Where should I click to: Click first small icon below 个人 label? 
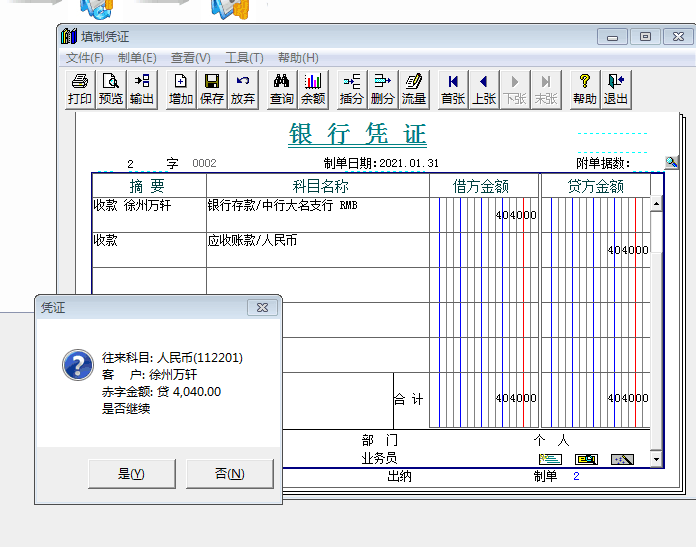tap(550, 459)
